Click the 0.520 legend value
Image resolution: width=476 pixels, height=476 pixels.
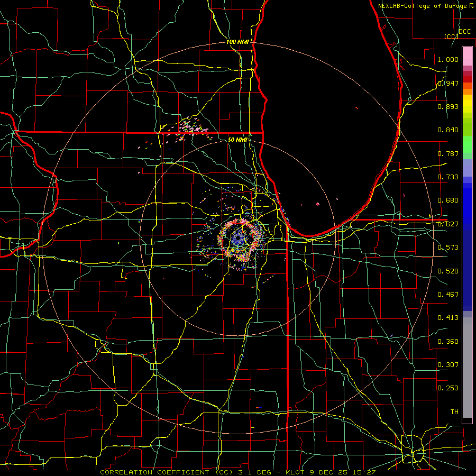[x=448, y=271]
